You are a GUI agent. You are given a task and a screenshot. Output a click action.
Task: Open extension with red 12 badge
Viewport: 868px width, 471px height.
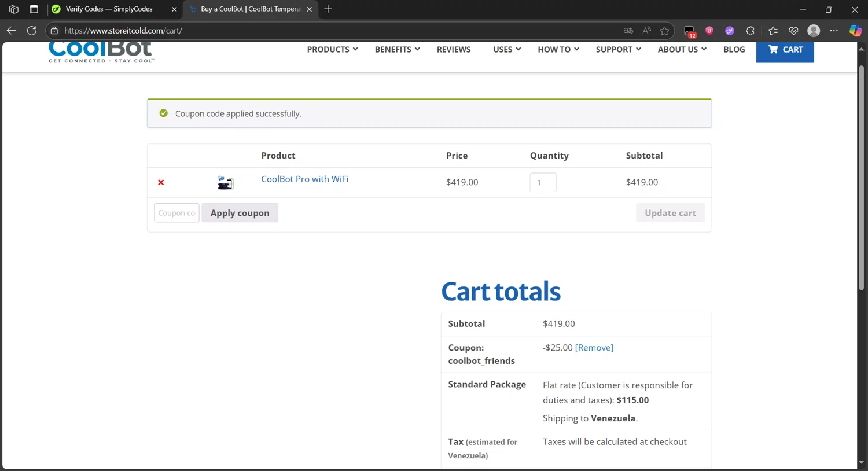click(689, 31)
